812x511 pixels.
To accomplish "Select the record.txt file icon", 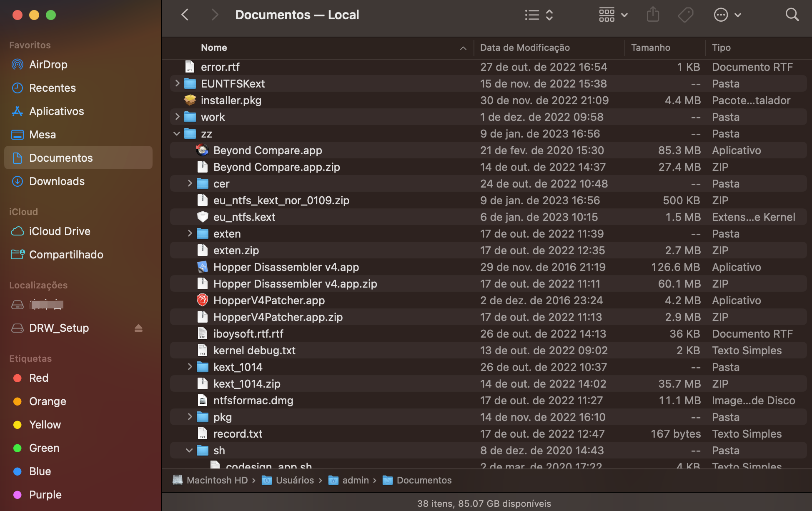I will (x=202, y=433).
